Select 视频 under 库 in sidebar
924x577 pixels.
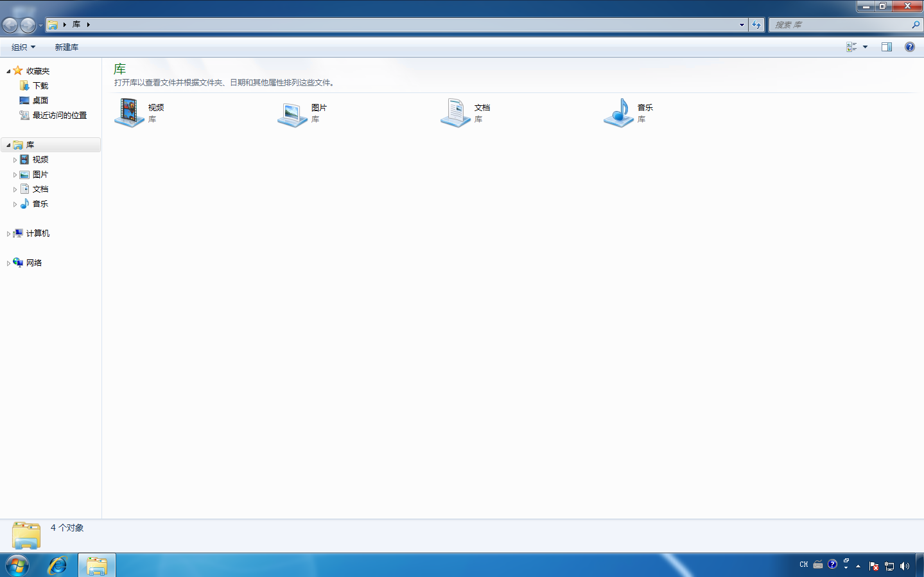40,160
